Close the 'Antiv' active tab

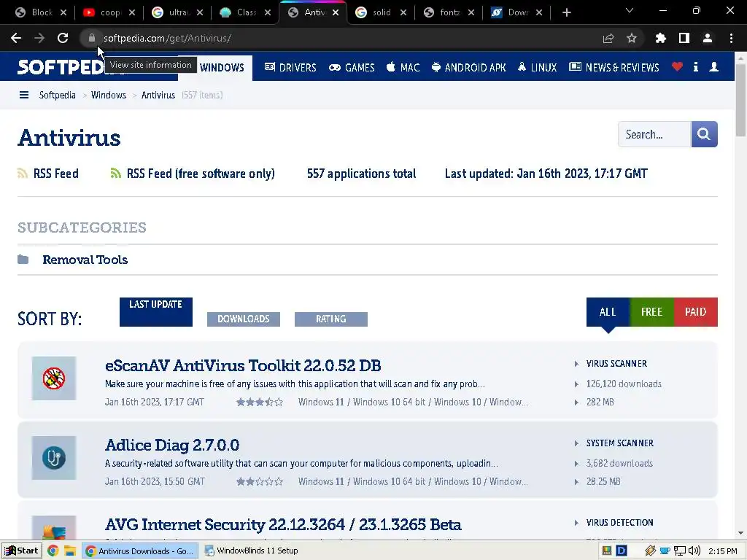336,12
